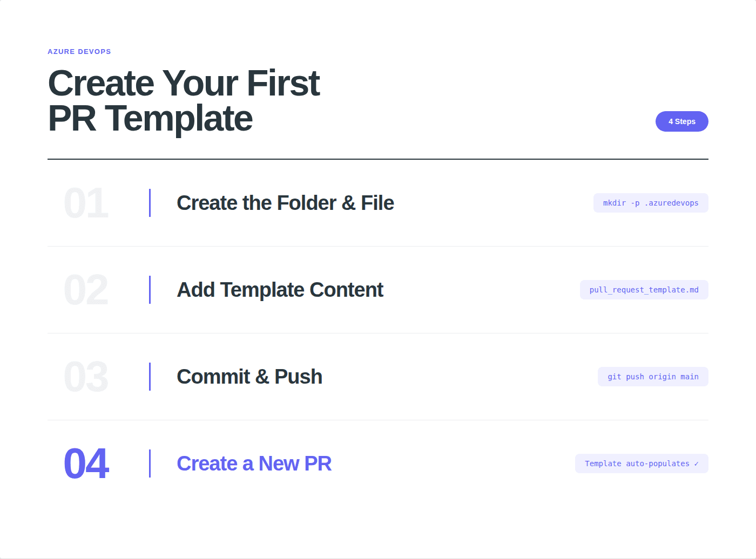Click the pull_request_template.md code chip
756x559 pixels.
tap(644, 290)
